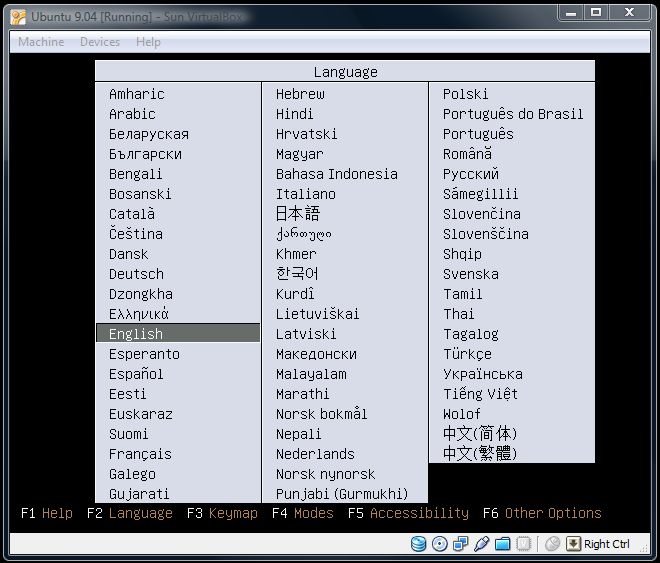This screenshot has height=563, width=660.
Task: Select Latviski language
Action: click(306, 334)
